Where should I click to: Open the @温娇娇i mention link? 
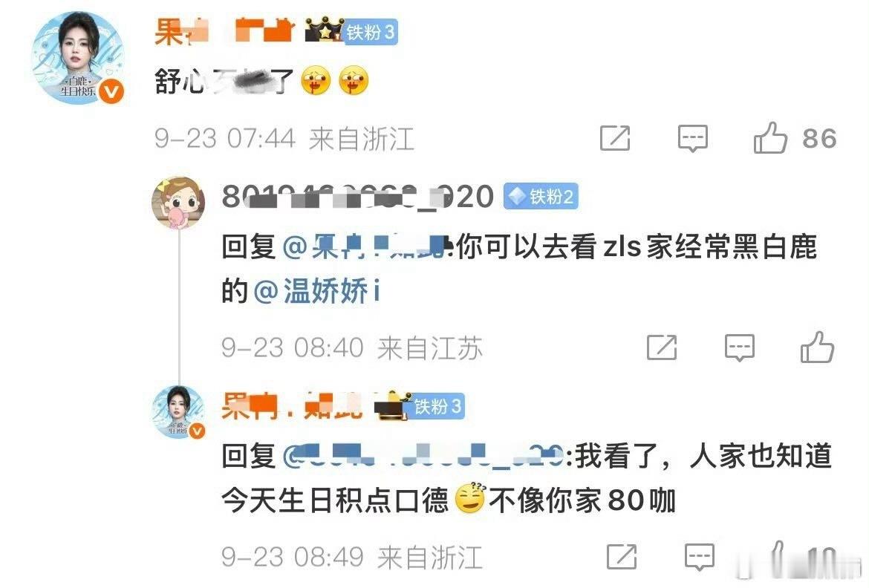(317, 290)
